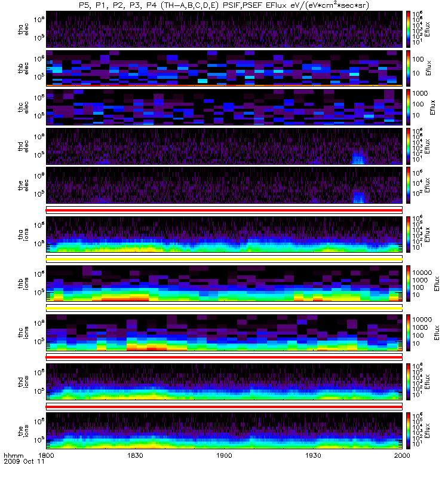Click the 1930 time axis label

coord(313,455)
